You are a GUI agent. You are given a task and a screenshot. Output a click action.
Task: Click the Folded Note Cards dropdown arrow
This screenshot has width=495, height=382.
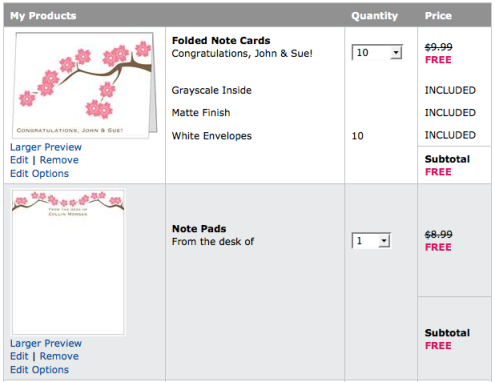point(396,52)
